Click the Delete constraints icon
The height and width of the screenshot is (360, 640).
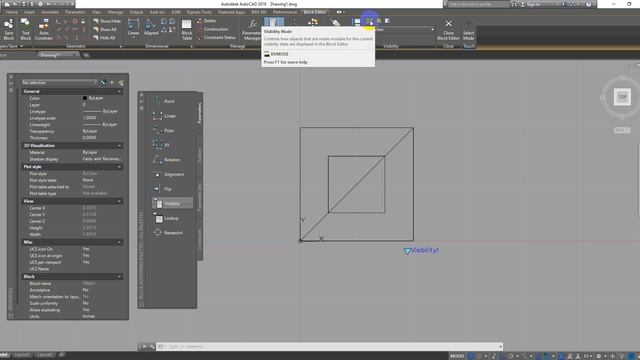206,21
